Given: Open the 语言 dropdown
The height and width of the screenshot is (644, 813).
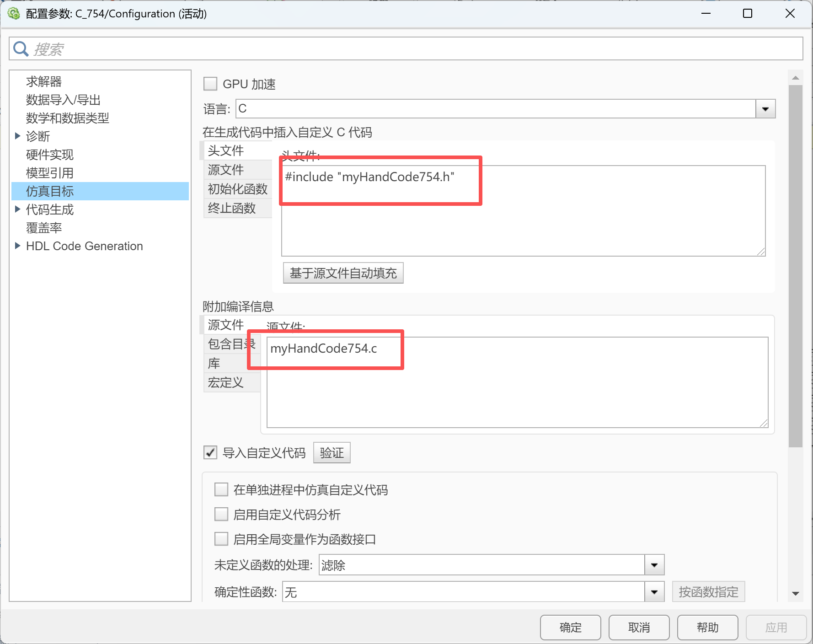Looking at the screenshot, I should 765,109.
